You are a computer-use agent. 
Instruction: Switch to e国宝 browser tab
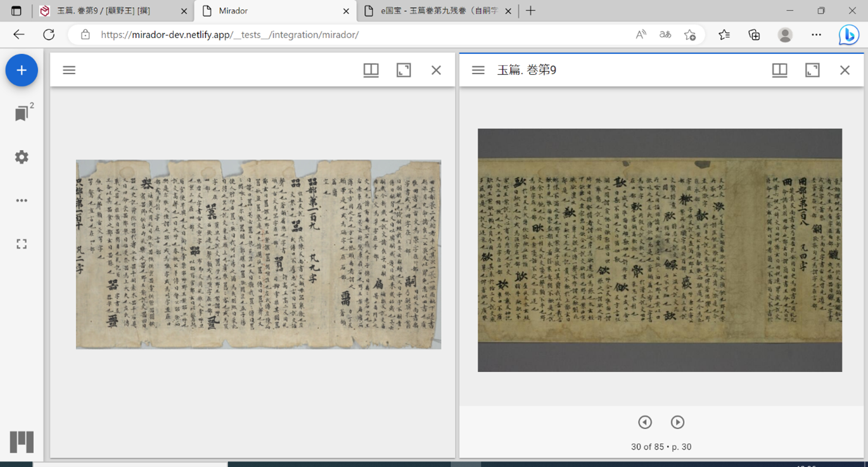pos(437,11)
